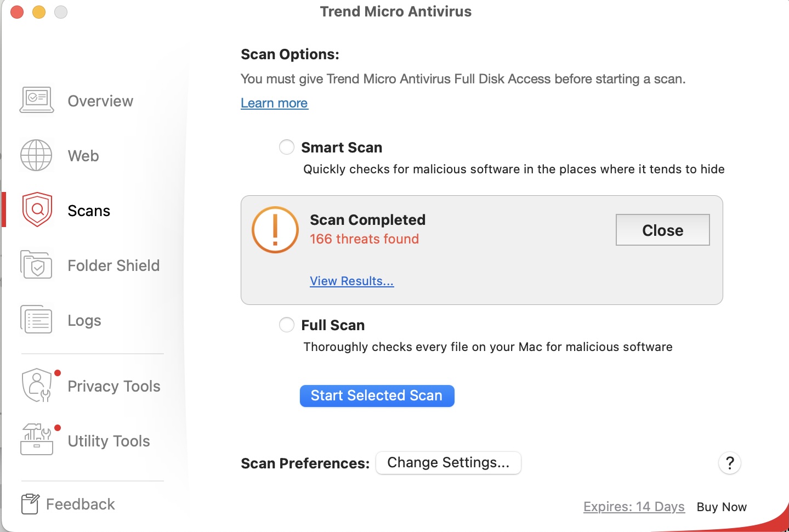Start the selected scan
The image size is (789, 532).
coord(377,395)
